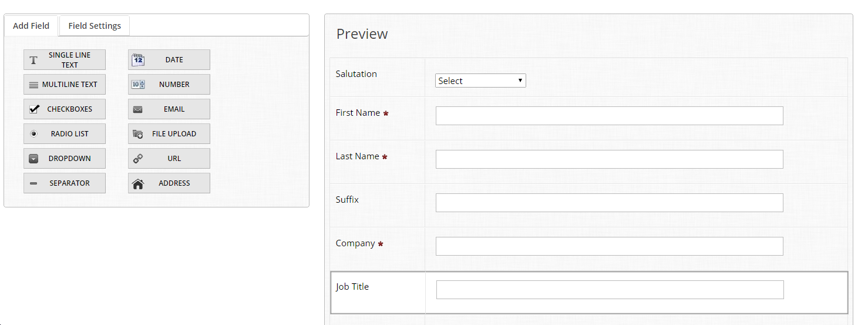
Task: Add a Checkboxes field
Action: tap(65, 109)
